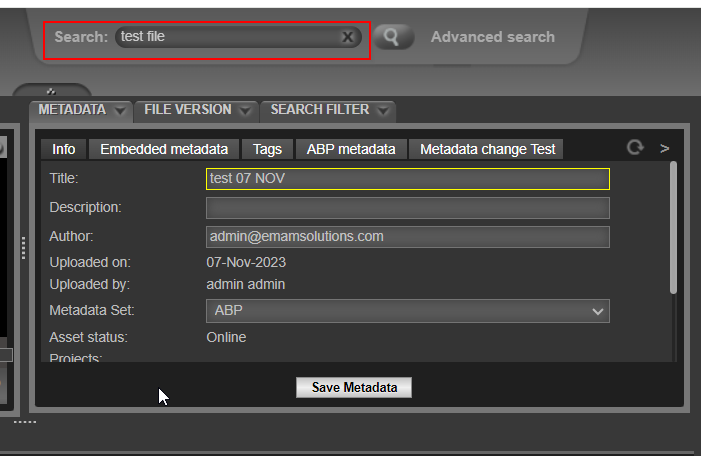Go to Metadata change Test tab
Image resolution: width=701 pixels, height=456 pixels.
pyautogui.click(x=487, y=149)
